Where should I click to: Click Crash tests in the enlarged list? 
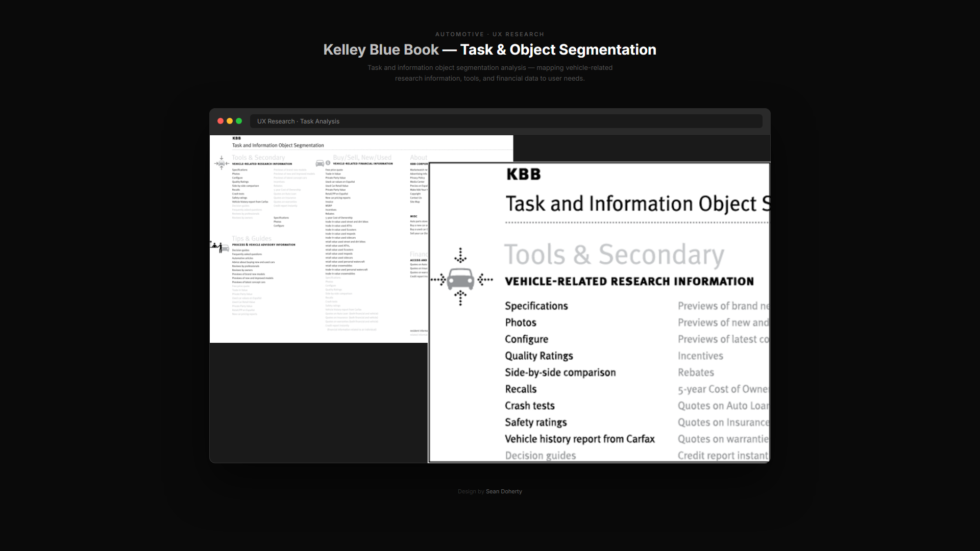click(x=529, y=406)
